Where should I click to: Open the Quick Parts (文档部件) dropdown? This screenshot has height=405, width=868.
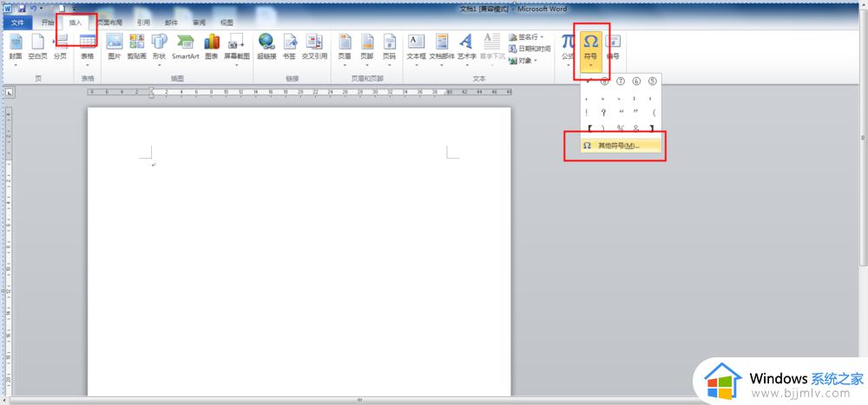[442, 49]
